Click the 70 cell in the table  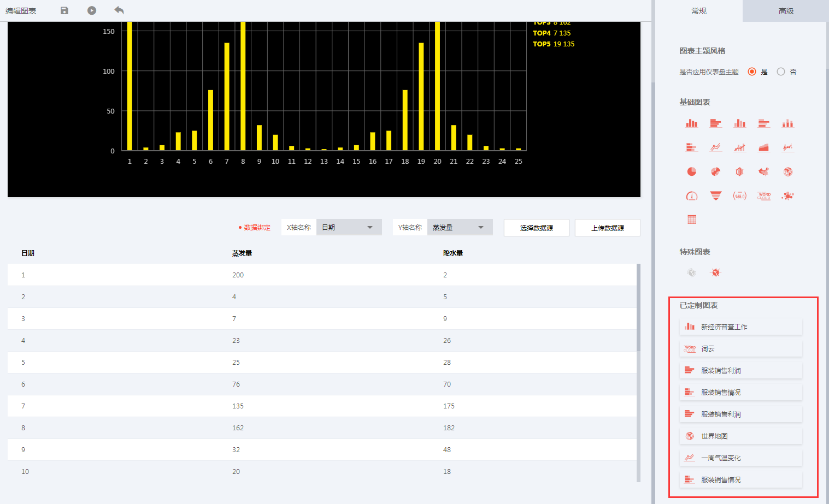click(x=447, y=384)
